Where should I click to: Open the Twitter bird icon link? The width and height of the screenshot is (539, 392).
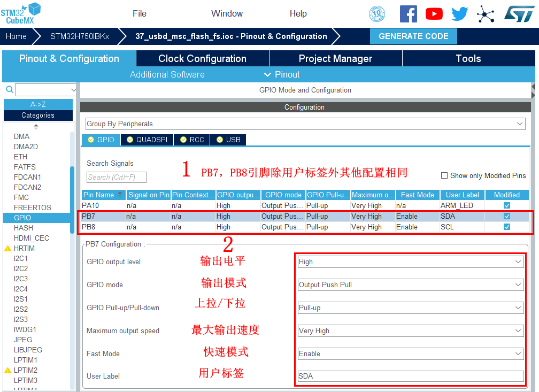tap(459, 14)
